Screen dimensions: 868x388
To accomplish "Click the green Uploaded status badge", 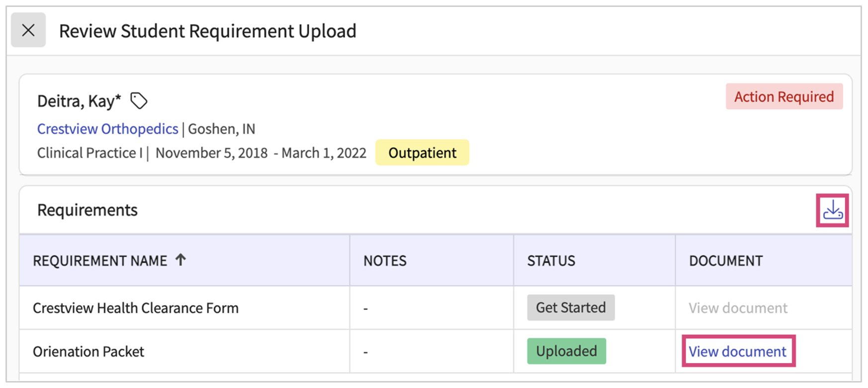I will 566,351.
